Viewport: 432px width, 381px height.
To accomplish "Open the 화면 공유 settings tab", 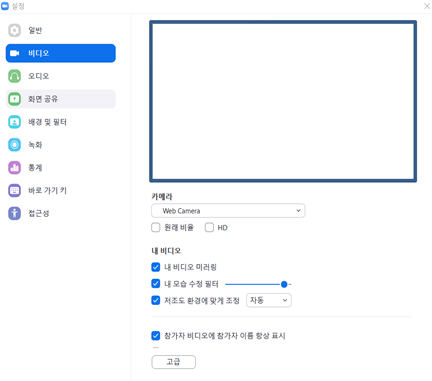I will click(x=61, y=99).
